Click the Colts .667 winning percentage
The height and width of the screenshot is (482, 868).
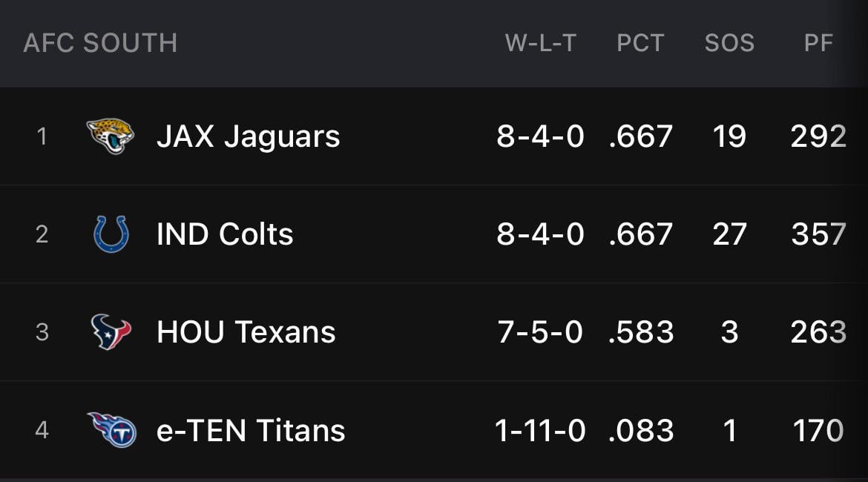pyautogui.click(x=641, y=234)
